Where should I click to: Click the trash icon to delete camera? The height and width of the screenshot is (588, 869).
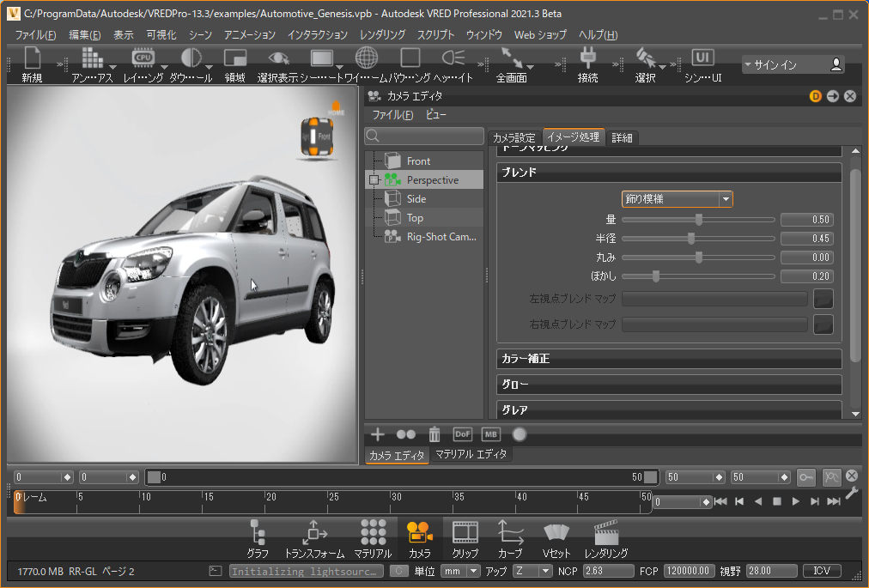click(434, 434)
